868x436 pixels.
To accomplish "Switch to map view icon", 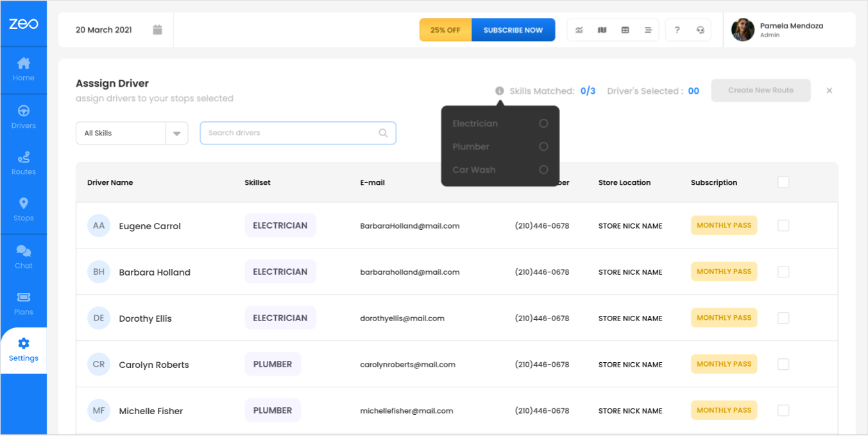I will pos(602,30).
